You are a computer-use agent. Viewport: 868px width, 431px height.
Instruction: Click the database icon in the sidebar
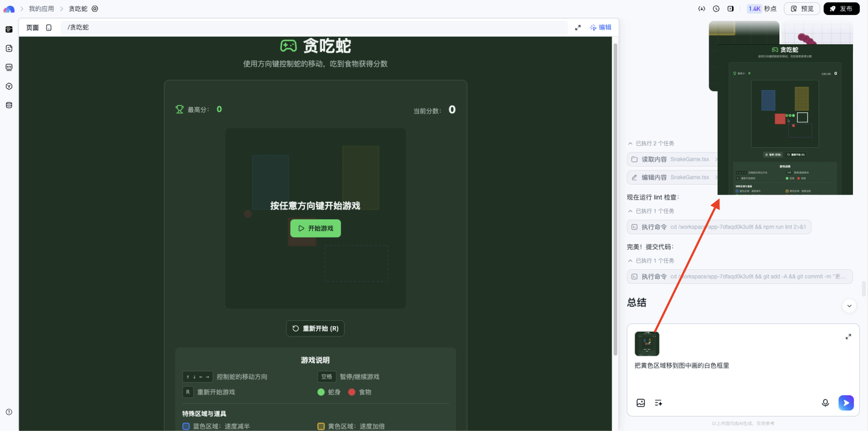9,105
